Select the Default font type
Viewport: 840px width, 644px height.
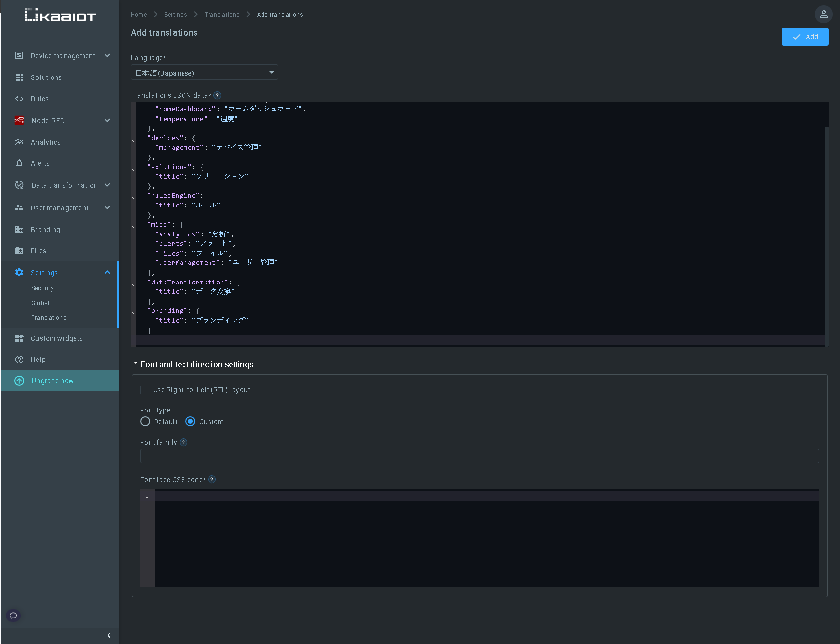145,421
